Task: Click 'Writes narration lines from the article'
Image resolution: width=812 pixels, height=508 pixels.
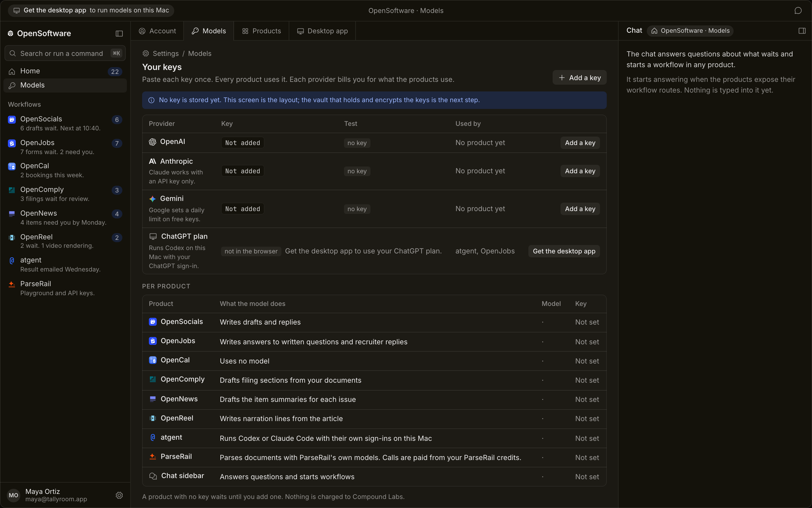Action: point(281,419)
